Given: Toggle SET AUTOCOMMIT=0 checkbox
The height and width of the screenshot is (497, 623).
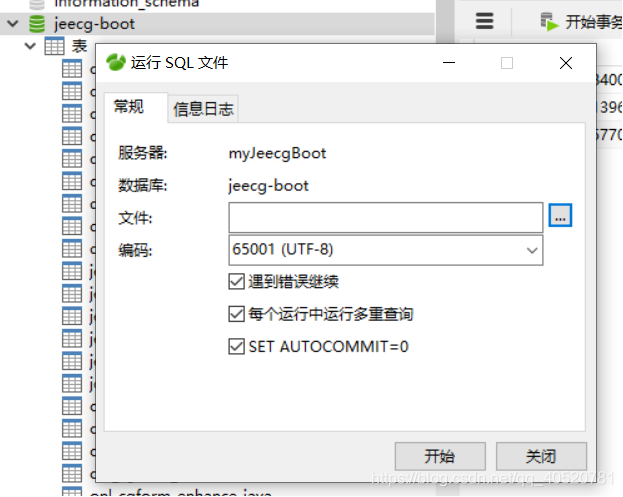Looking at the screenshot, I should (x=236, y=346).
